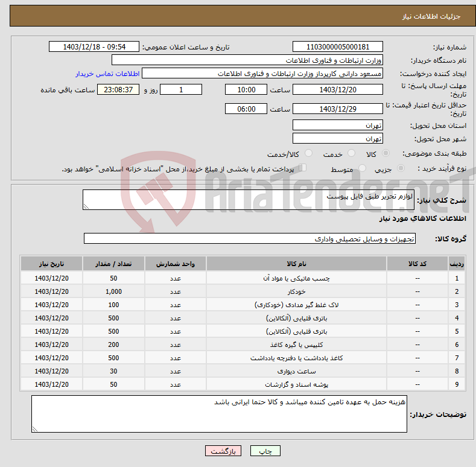Select the متوسط purchase type radio
The width and height of the screenshot is (476, 467).
[362, 168]
